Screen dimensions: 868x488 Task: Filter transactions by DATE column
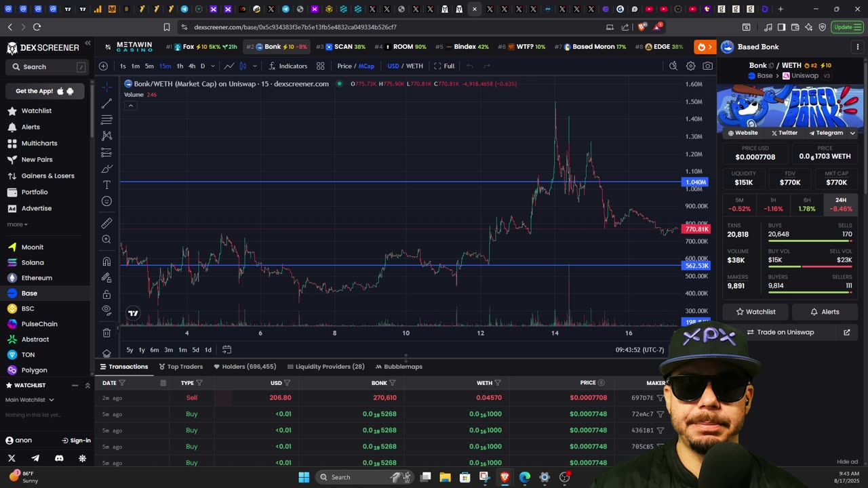[122, 383]
